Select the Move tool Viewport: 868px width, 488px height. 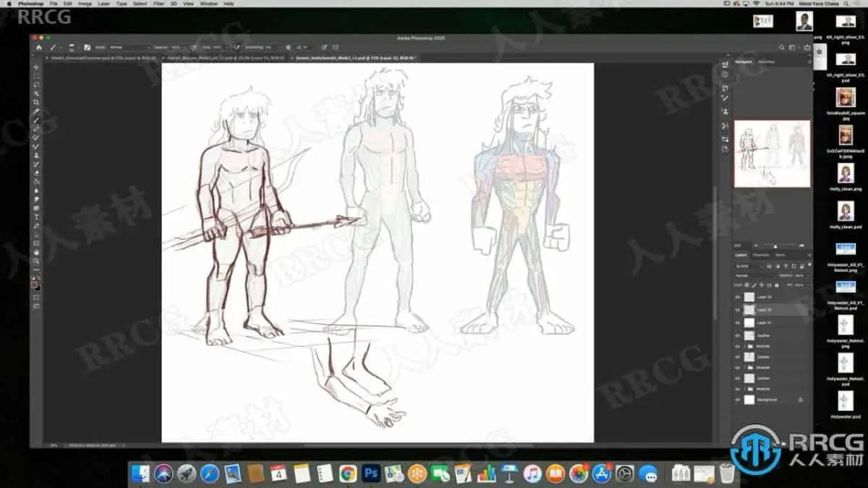[x=36, y=67]
